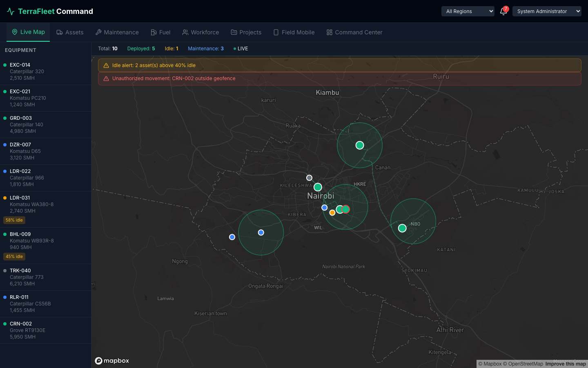This screenshot has width=588, height=368.
Task: Open the unauthorized movement CRN-002 alert
Action: [x=340, y=79]
